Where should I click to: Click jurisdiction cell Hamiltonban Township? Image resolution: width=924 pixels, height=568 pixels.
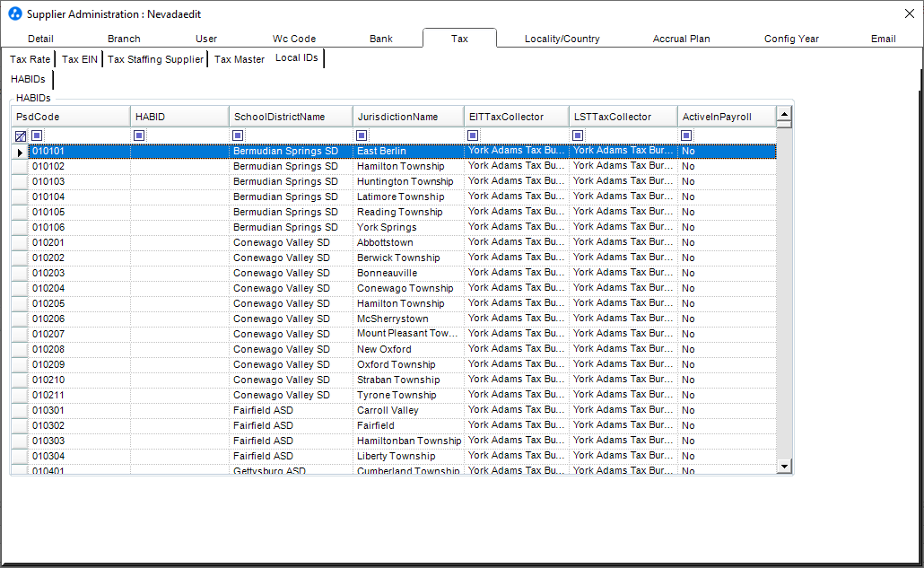point(409,441)
